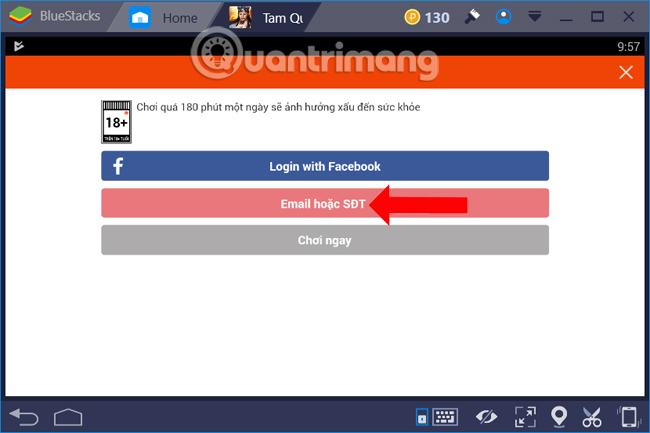Open the user account profile icon
The width and height of the screenshot is (650, 433).
tap(504, 17)
